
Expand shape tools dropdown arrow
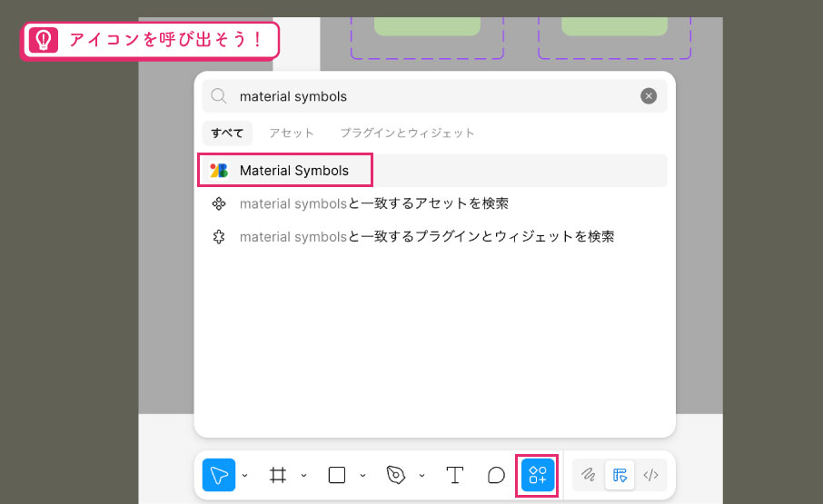(362, 476)
